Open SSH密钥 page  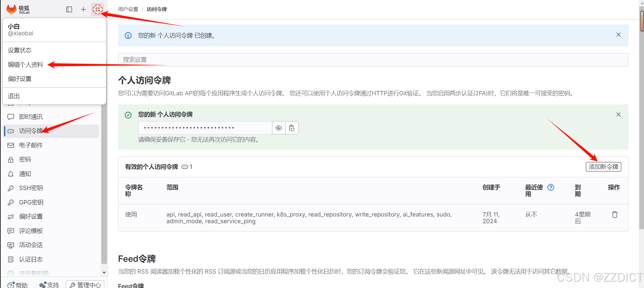(x=52, y=188)
